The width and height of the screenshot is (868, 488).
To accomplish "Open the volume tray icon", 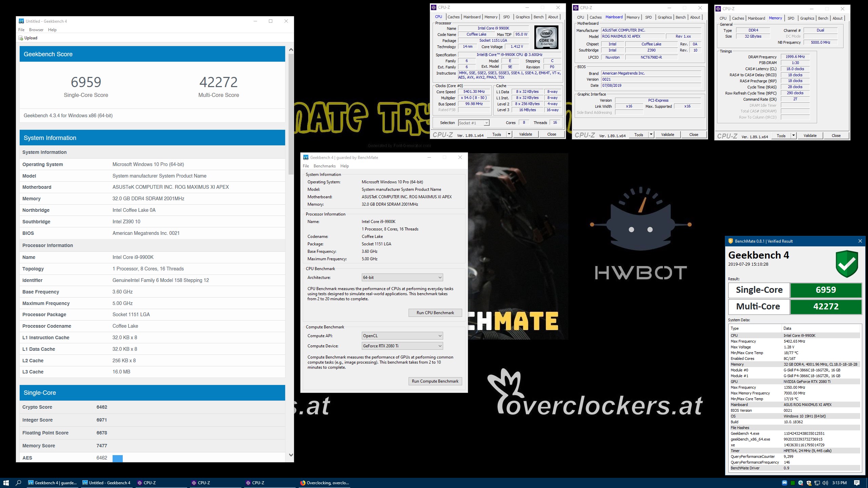I will 825,483.
